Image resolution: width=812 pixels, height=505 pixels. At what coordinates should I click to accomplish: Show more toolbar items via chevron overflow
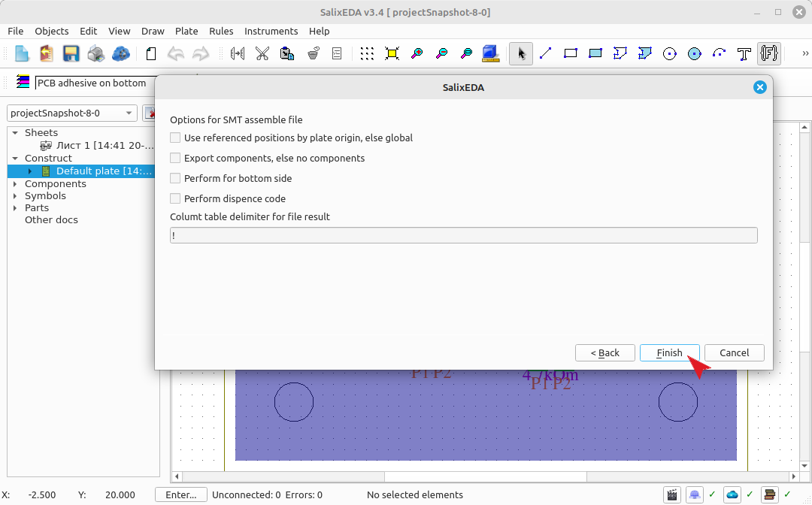coord(804,53)
